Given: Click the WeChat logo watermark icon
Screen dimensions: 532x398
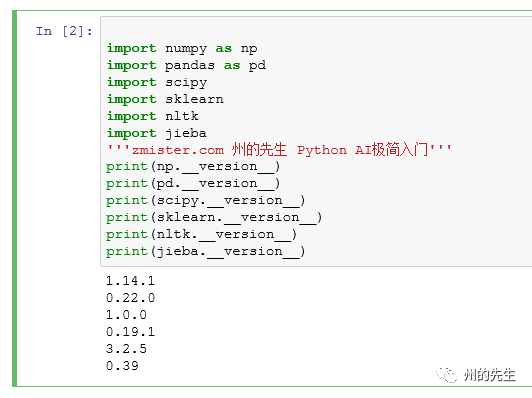Looking at the screenshot, I should click(x=447, y=375).
